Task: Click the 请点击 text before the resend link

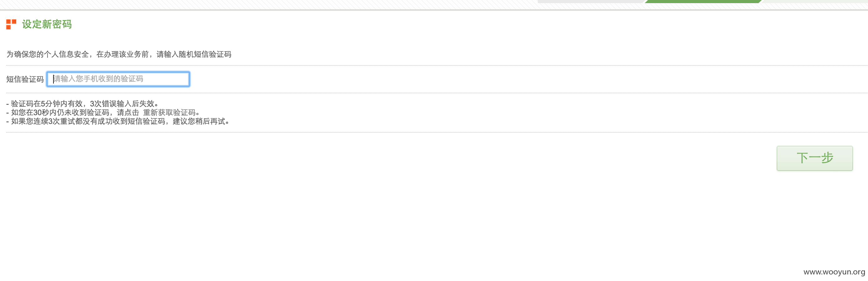Action: 128,112
